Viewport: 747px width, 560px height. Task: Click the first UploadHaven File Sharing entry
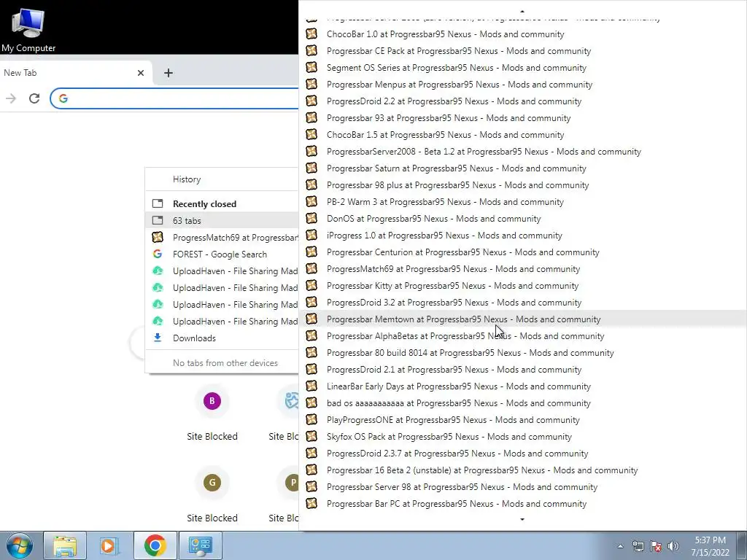click(222, 271)
